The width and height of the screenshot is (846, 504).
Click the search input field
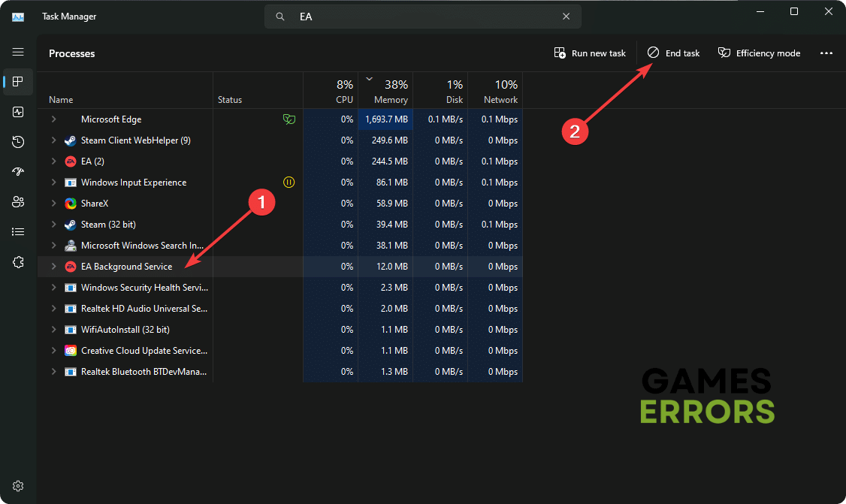(421, 17)
